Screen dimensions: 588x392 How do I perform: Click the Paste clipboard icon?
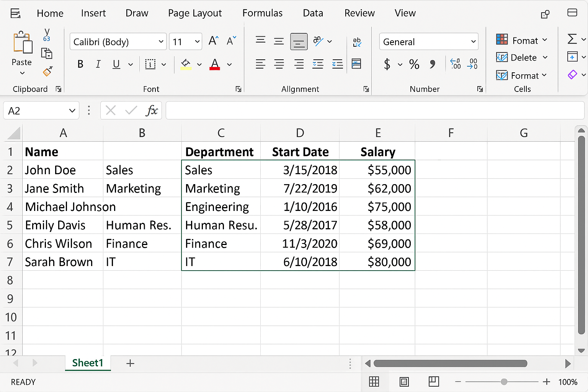tap(23, 42)
